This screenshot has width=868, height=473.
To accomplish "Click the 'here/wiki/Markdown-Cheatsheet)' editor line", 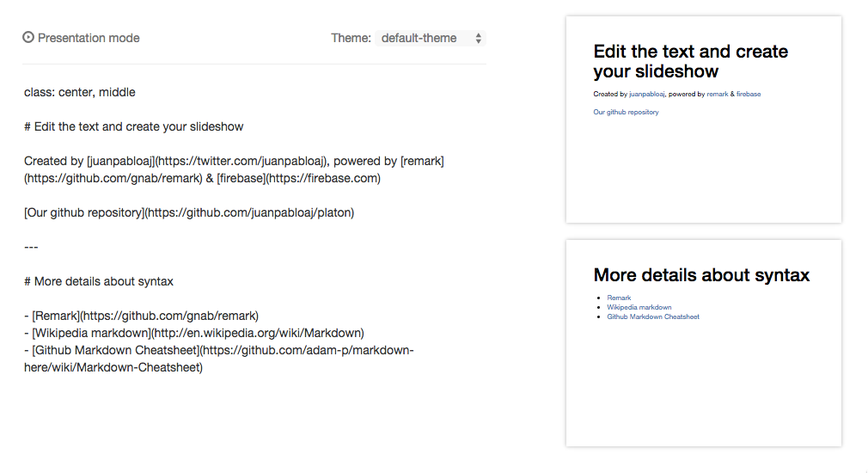I will 113,366.
